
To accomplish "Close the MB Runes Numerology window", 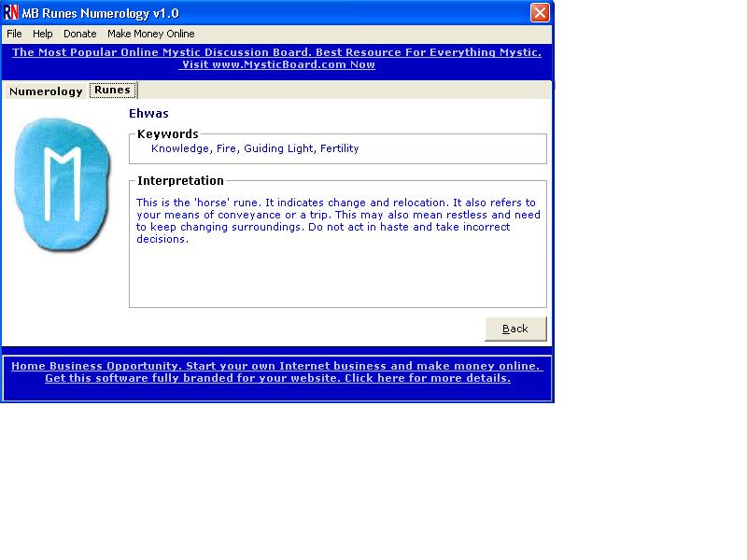I will pyautogui.click(x=540, y=13).
